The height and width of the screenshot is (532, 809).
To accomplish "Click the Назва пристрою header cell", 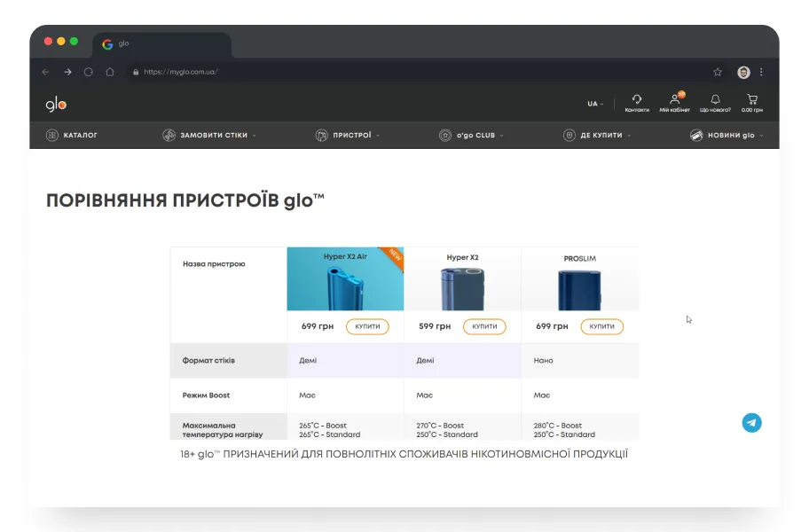I will tap(214, 264).
